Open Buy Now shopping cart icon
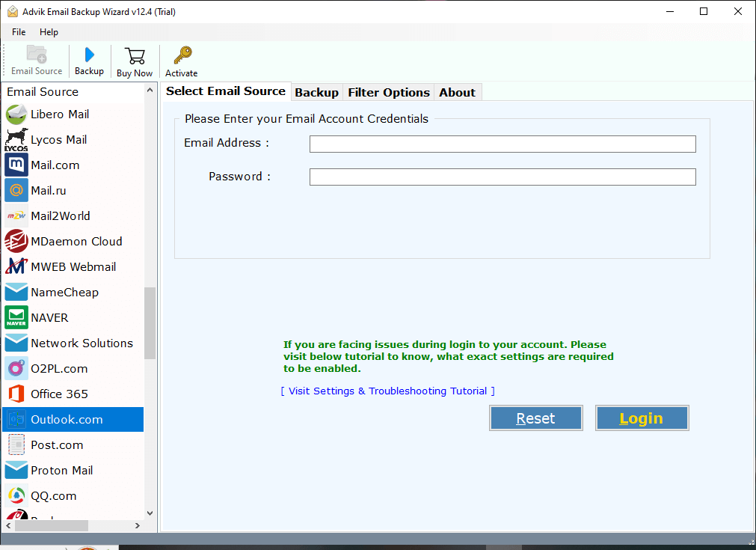Image resolution: width=756 pixels, height=550 pixels. 135,56
